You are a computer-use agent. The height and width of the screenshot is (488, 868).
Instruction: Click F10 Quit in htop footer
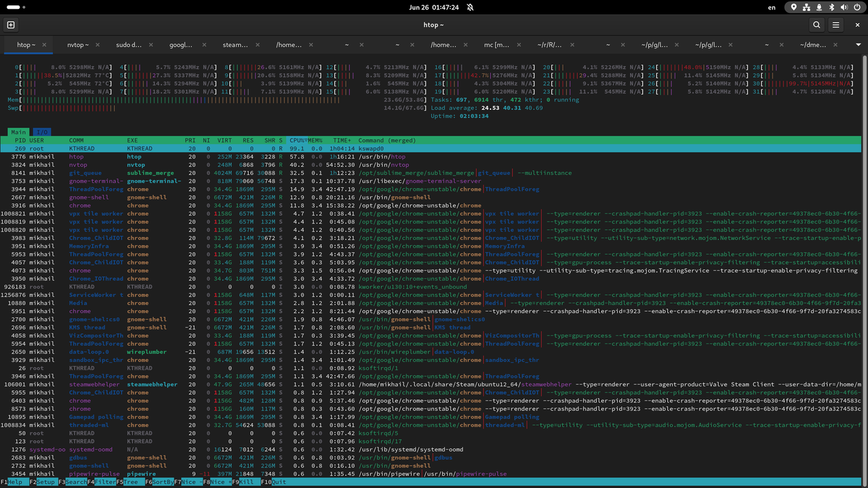(275, 482)
